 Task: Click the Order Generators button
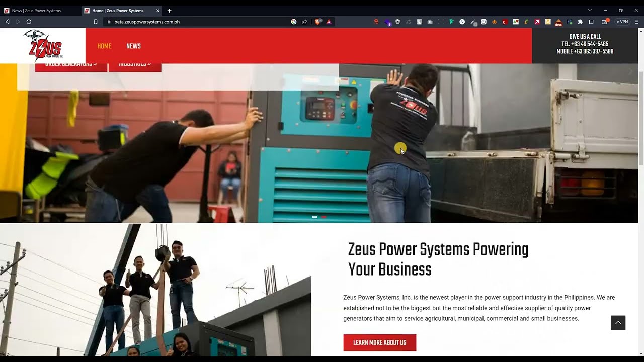[71, 67]
